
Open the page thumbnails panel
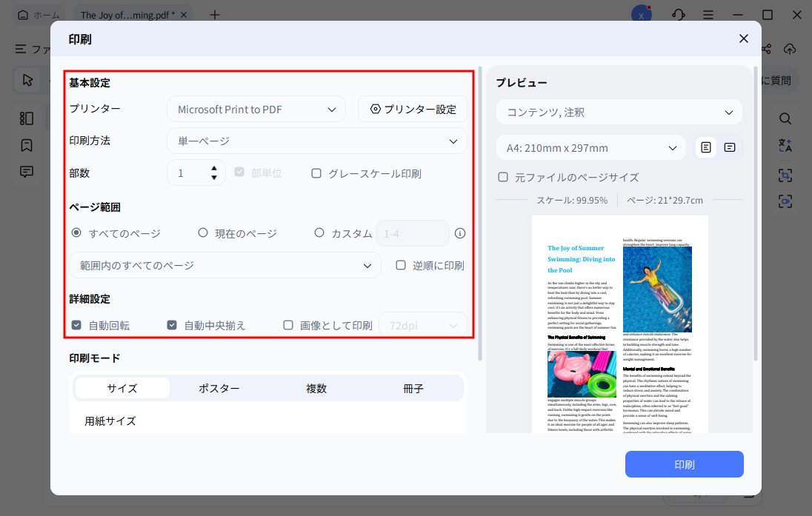click(x=27, y=118)
